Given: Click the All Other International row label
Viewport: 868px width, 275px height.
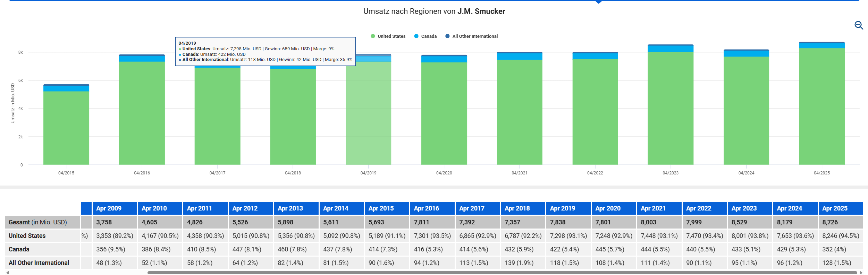Looking at the screenshot, I should pyautogui.click(x=39, y=263).
